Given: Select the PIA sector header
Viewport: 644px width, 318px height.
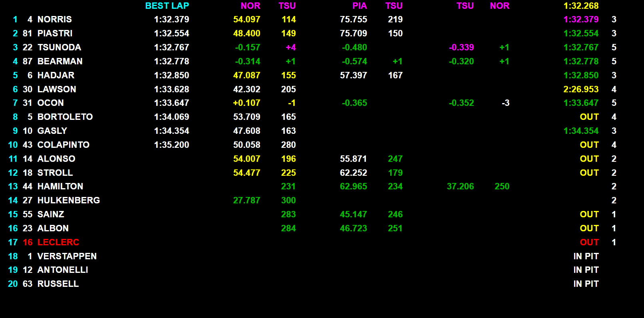Looking at the screenshot, I should [x=359, y=6].
